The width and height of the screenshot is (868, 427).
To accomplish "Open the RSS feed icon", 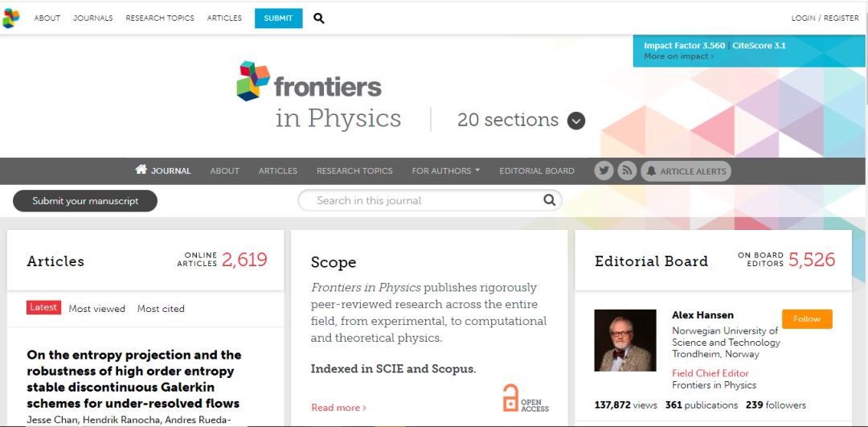I will pos(627,170).
